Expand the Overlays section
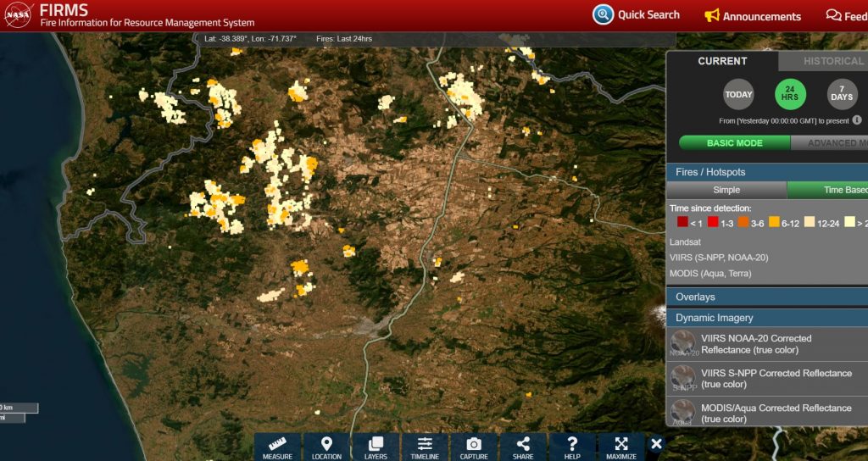The width and height of the screenshot is (868, 461). [767, 297]
